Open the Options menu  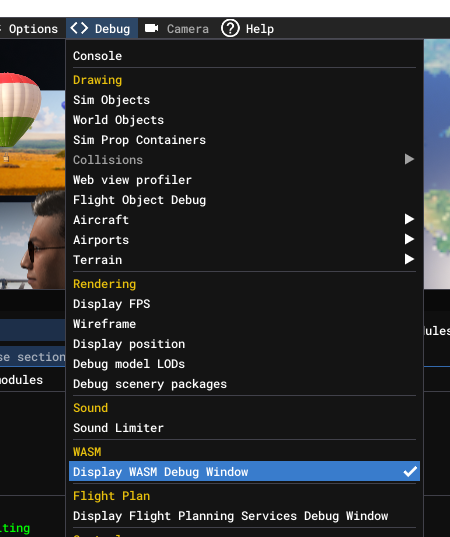click(33, 29)
